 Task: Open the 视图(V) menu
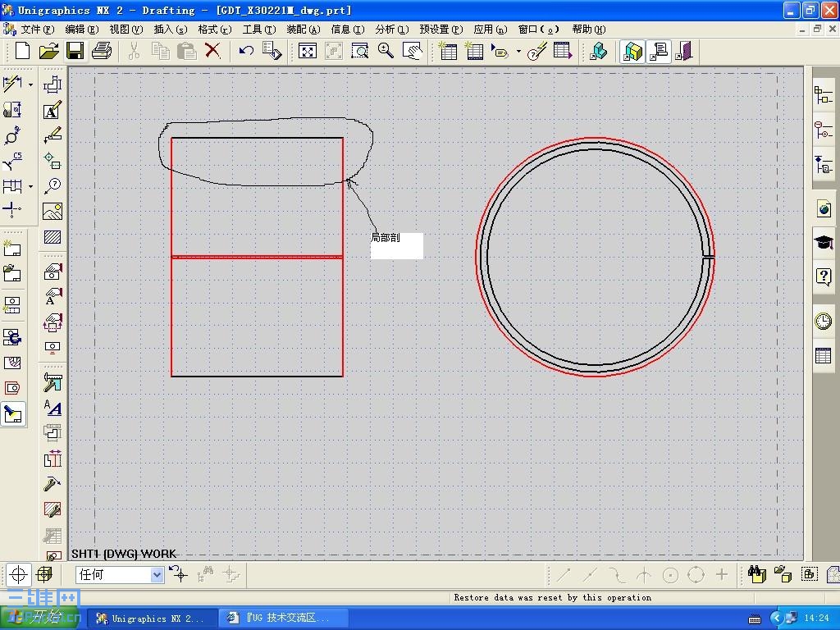126,30
